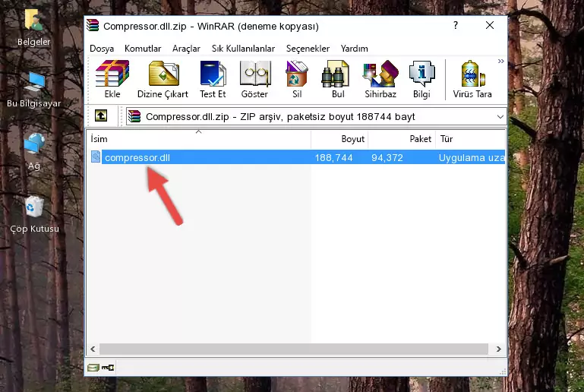Sort by Boyut column header
The image size is (584, 392).
(339, 139)
